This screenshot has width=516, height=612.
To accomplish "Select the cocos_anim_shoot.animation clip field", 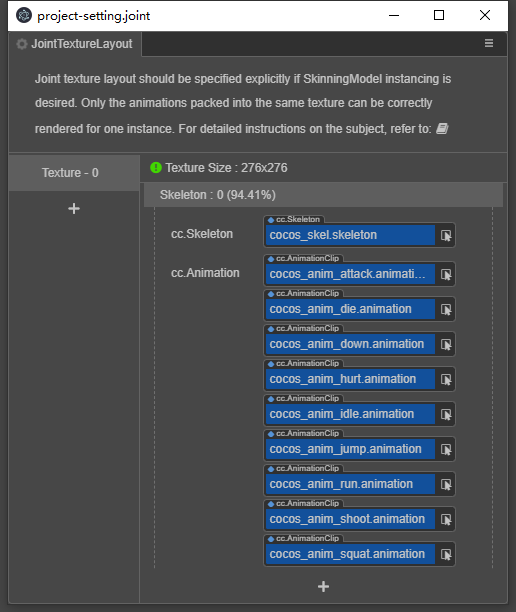I will (350, 519).
